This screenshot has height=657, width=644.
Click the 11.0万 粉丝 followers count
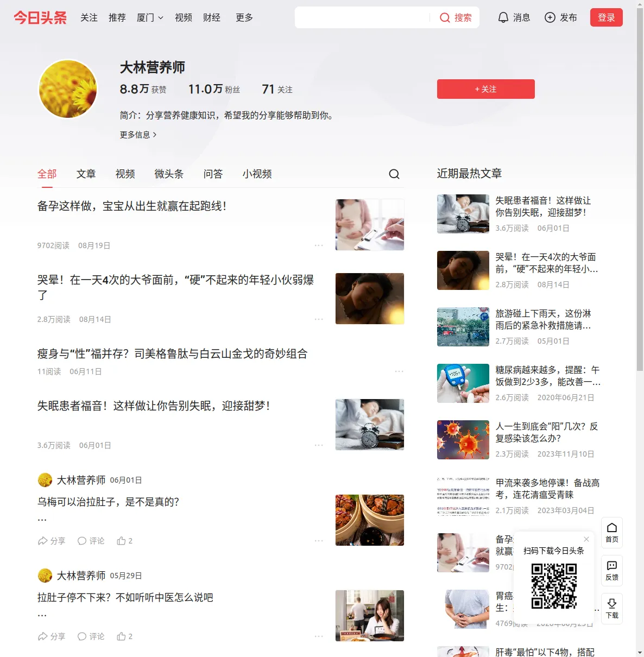(x=214, y=89)
